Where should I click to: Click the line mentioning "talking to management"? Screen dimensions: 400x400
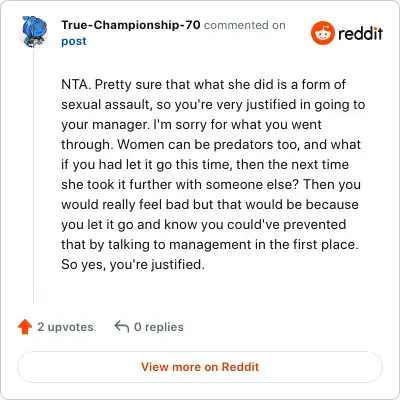click(x=210, y=245)
